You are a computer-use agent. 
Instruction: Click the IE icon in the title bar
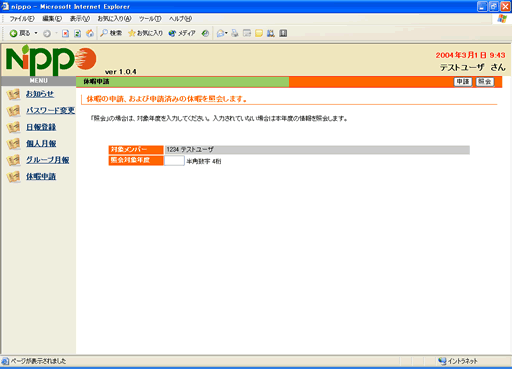[5, 6]
